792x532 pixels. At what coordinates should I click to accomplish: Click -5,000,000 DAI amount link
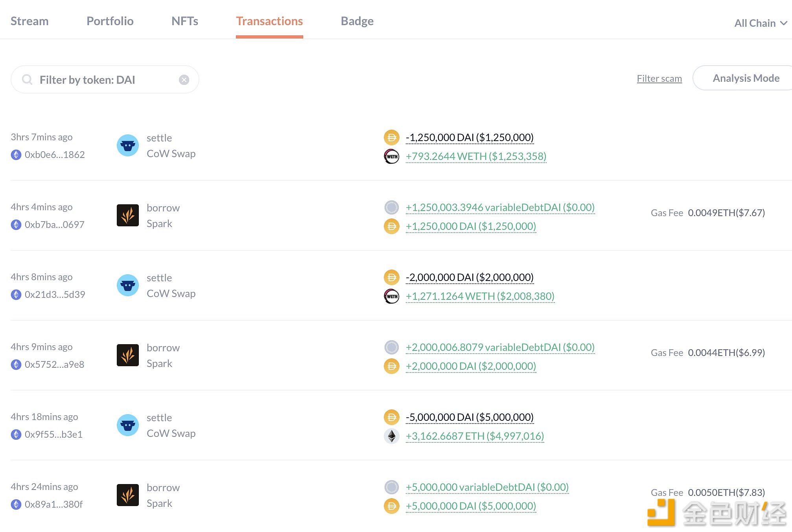click(x=470, y=417)
